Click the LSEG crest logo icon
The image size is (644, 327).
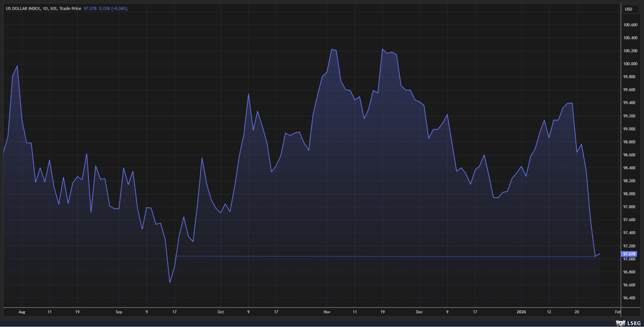click(620, 323)
